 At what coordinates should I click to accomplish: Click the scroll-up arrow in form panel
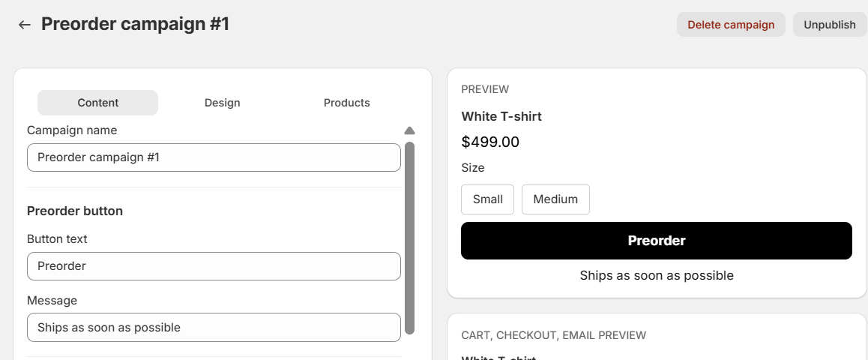tap(409, 130)
